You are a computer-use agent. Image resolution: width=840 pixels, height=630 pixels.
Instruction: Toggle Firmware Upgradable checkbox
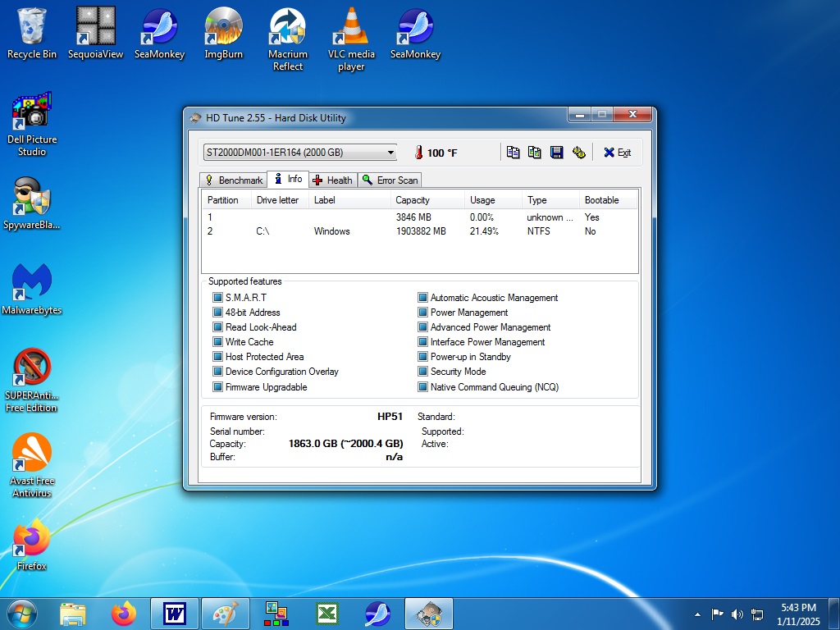(217, 387)
